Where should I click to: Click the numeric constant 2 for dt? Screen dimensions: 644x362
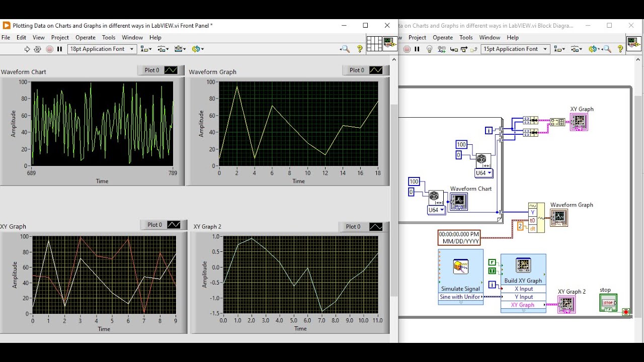(x=520, y=226)
